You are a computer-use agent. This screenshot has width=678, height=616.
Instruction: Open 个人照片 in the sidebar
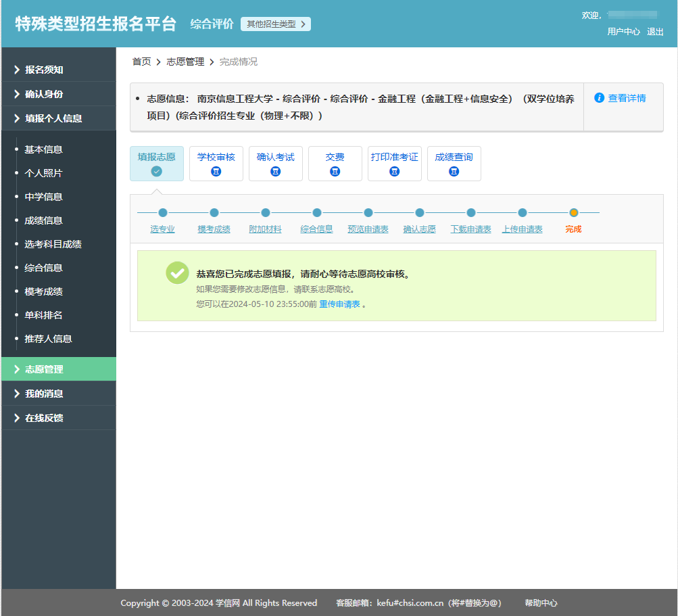[x=44, y=173]
